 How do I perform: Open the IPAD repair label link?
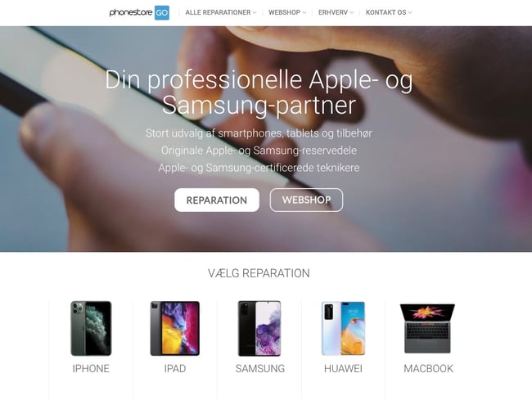point(175,369)
